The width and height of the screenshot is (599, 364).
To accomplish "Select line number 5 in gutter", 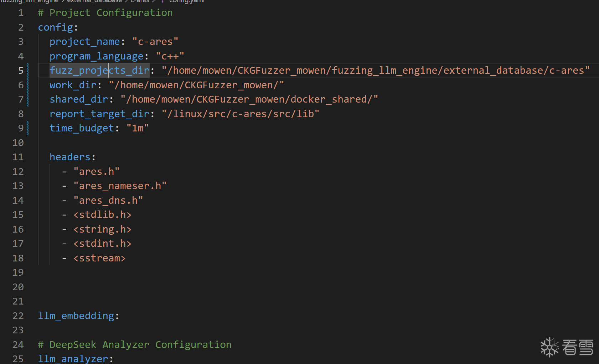I will [21, 71].
